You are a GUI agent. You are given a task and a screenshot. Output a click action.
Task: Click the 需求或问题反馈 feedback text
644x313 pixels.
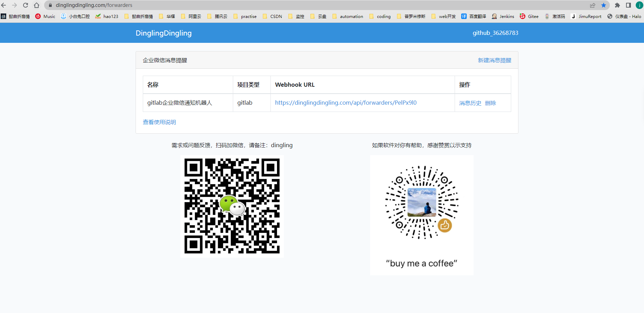[x=232, y=145]
